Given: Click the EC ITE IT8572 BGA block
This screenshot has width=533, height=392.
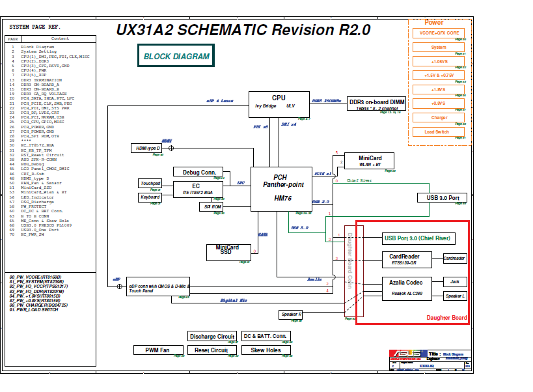Looking at the screenshot, I should click(198, 189).
